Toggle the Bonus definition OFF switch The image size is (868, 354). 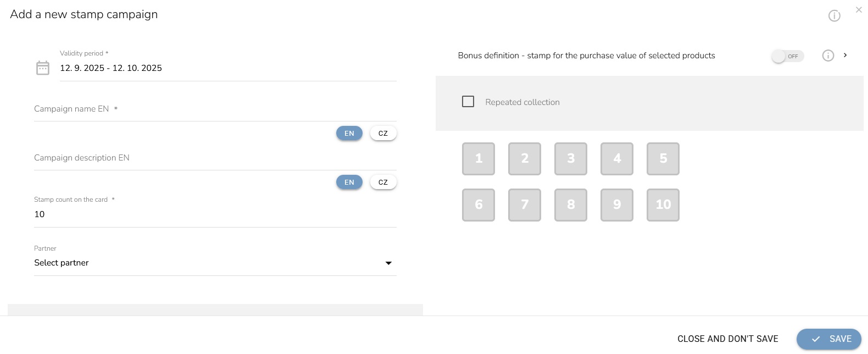787,56
